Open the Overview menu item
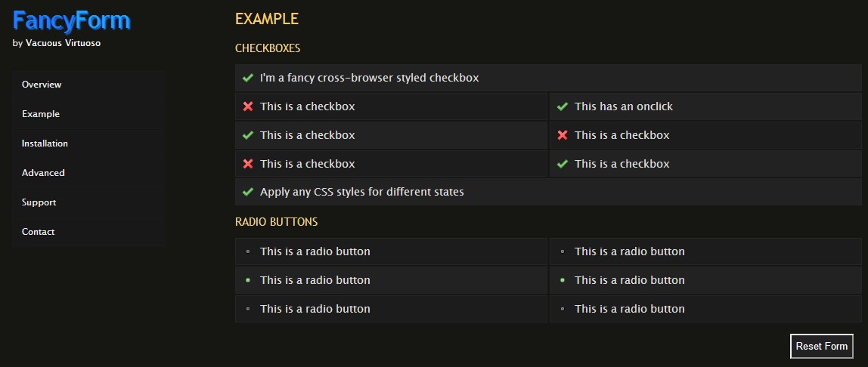 pyautogui.click(x=42, y=85)
